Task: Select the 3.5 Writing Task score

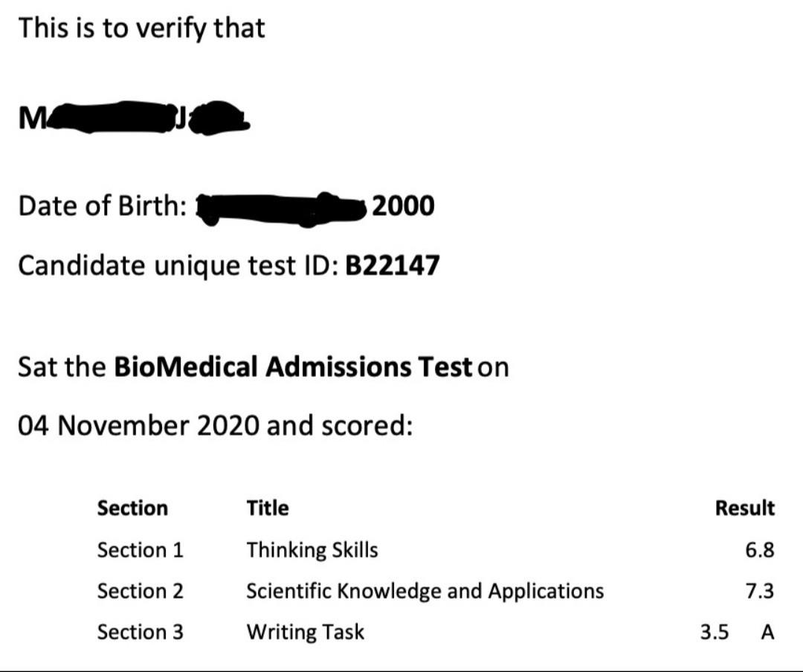Action: coord(714,632)
